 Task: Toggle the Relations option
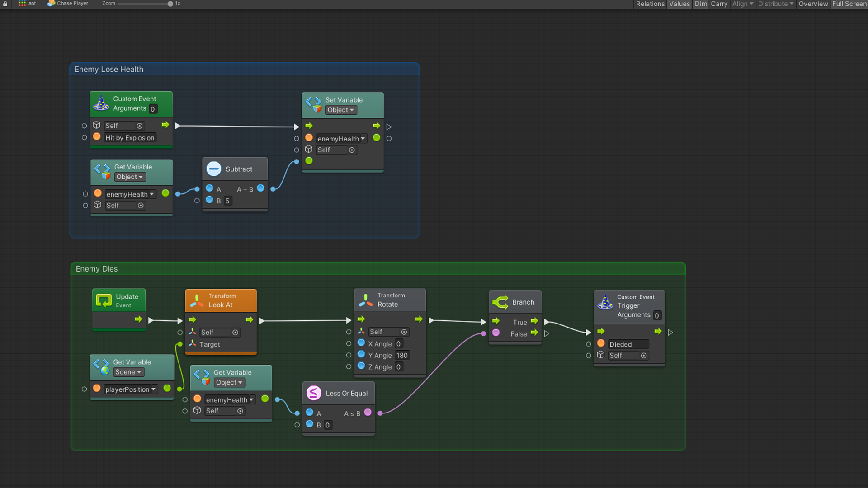[650, 4]
